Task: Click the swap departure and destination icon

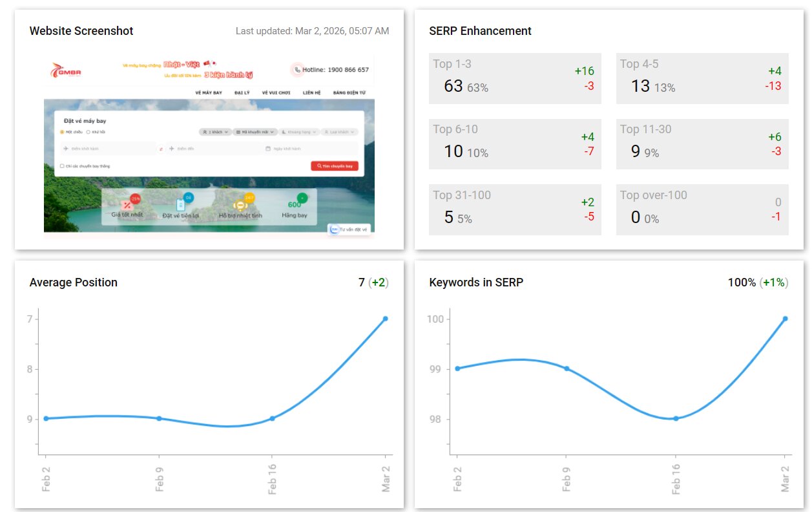Action: (x=161, y=149)
